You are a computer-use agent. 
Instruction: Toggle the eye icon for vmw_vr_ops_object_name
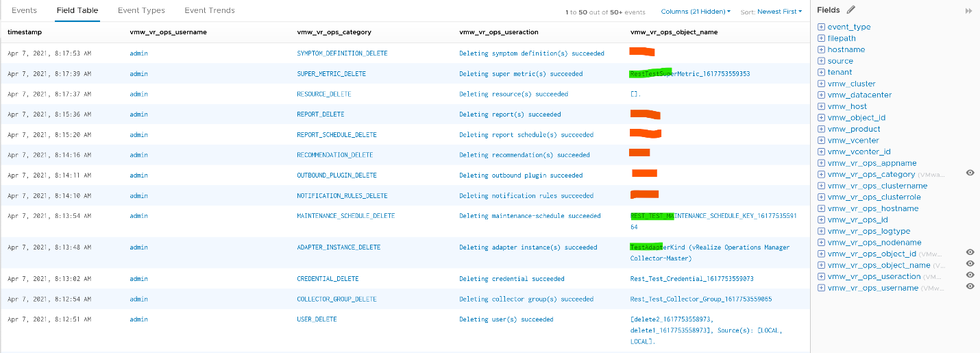coord(970,264)
